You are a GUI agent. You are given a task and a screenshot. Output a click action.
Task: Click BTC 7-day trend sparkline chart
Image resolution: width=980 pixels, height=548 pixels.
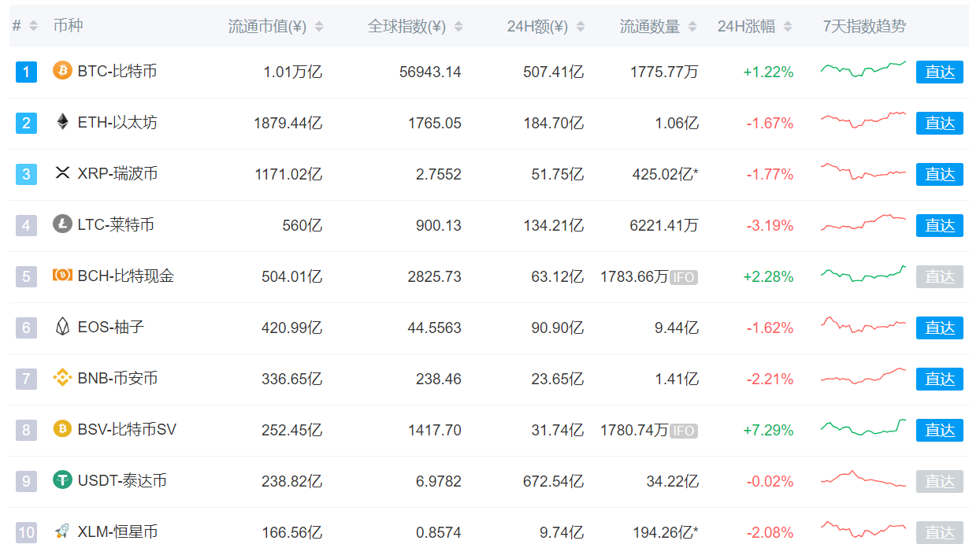[863, 69]
